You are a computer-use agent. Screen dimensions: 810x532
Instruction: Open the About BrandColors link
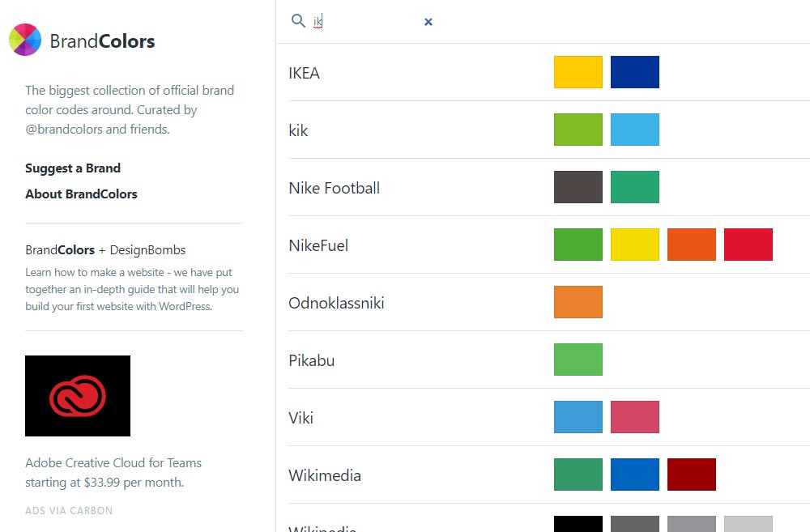(81, 194)
